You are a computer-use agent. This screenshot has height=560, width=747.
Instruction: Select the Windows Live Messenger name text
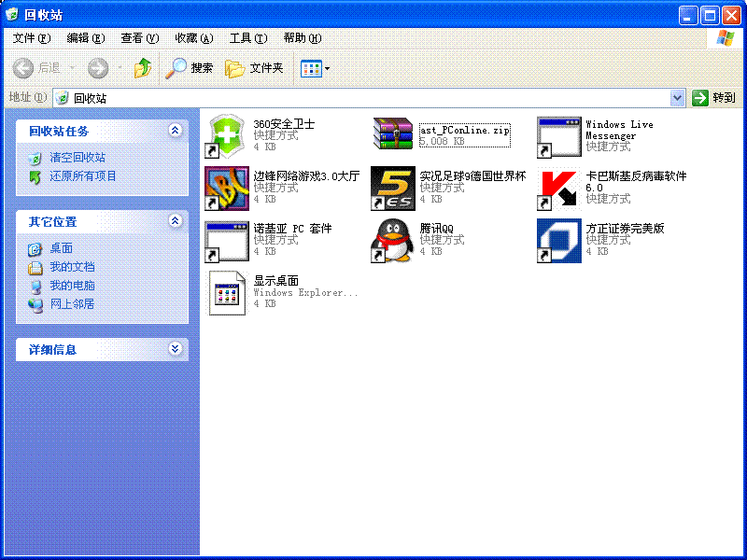(x=619, y=130)
